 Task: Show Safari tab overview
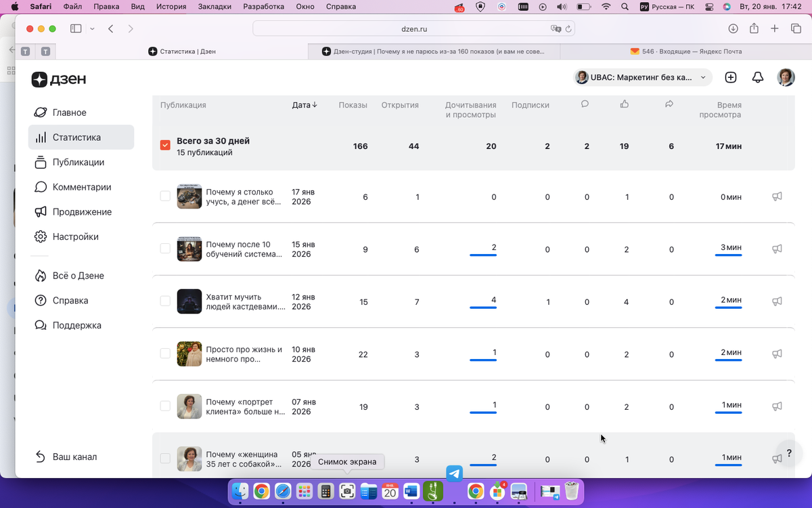coord(796,28)
